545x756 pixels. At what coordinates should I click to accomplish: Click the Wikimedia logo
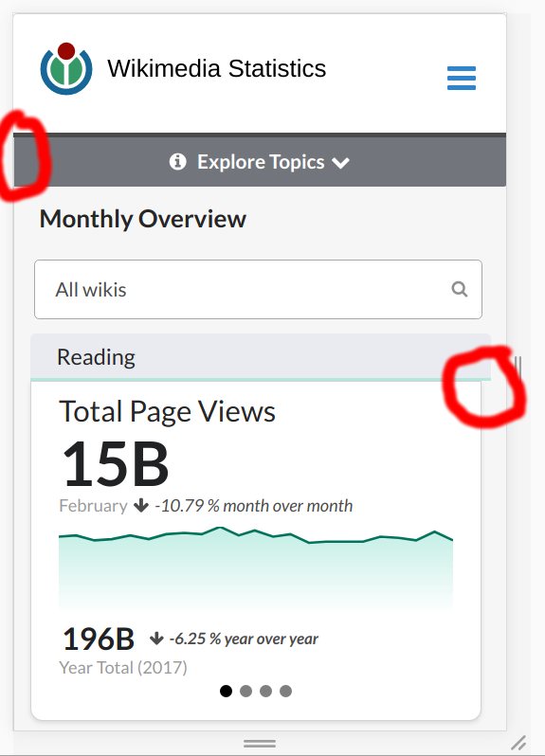pos(66,68)
